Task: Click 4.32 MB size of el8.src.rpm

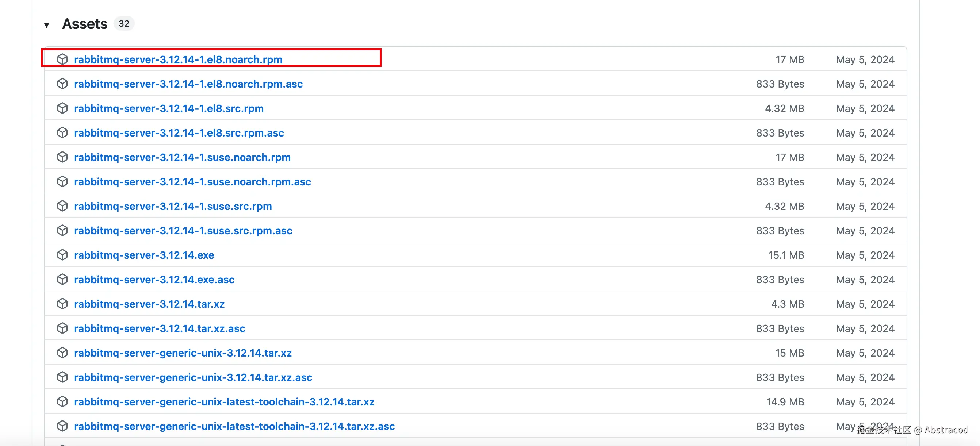Action: (x=784, y=109)
